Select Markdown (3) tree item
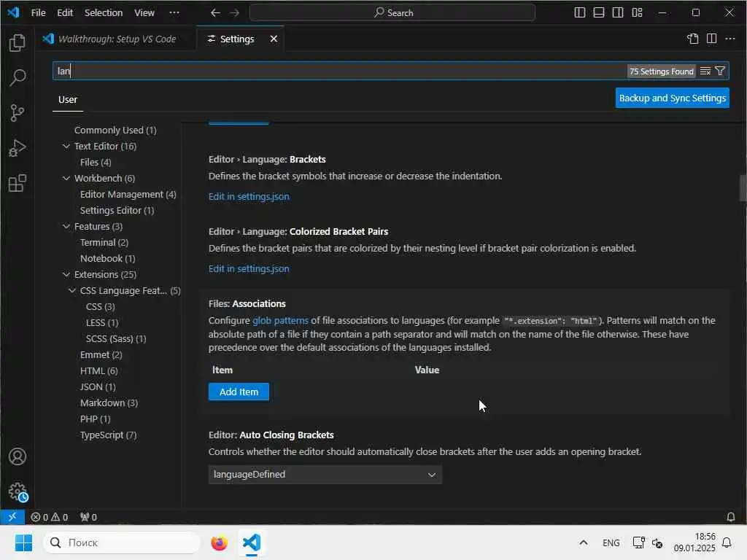 coord(109,402)
